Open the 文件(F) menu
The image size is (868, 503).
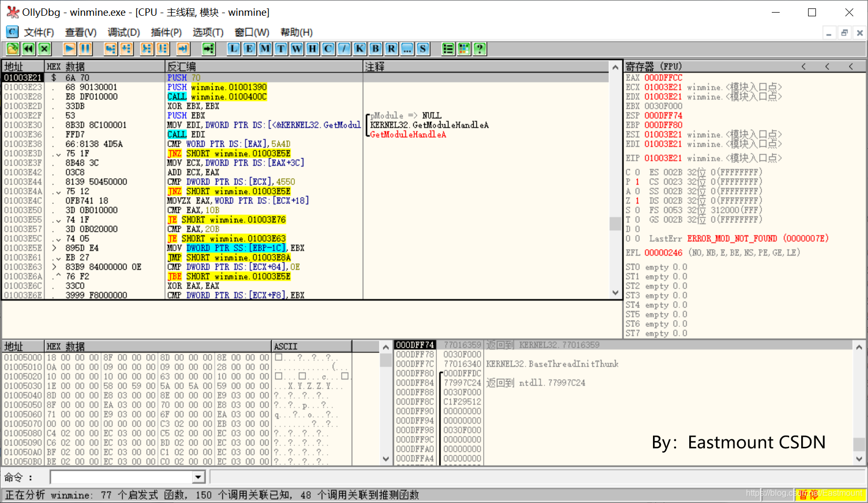39,33
